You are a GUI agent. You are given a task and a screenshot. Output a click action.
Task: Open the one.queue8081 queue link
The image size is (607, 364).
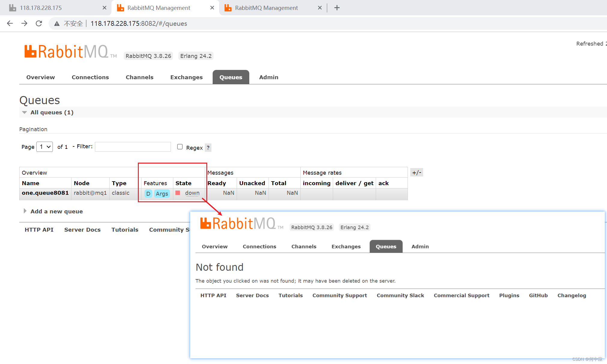point(45,193)
